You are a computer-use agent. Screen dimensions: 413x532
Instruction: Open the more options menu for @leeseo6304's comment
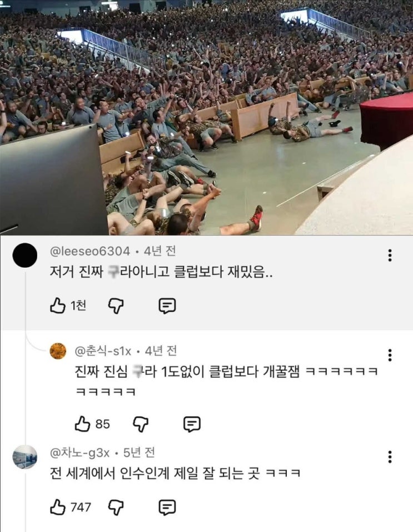click(x=390, y=255)
